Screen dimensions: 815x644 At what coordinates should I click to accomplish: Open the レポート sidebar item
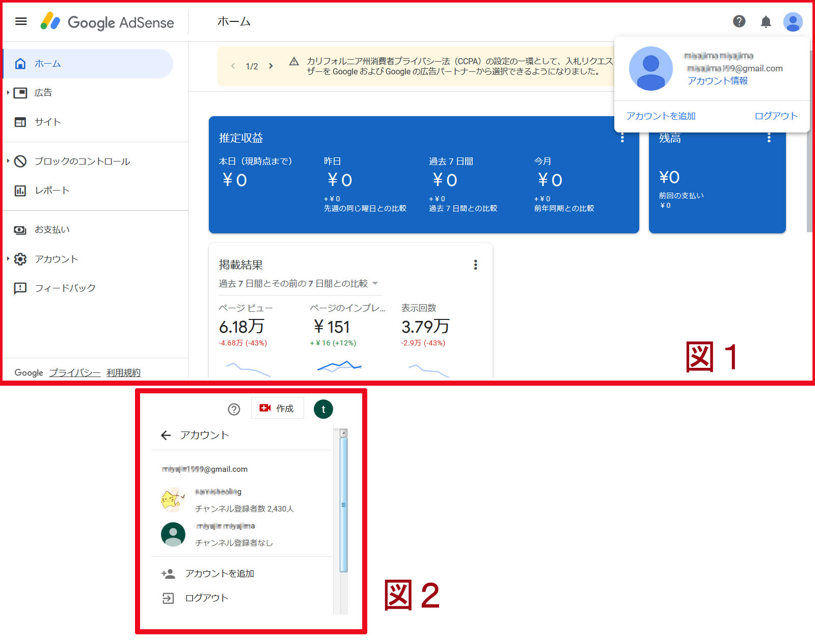click(x=51, y=190)
